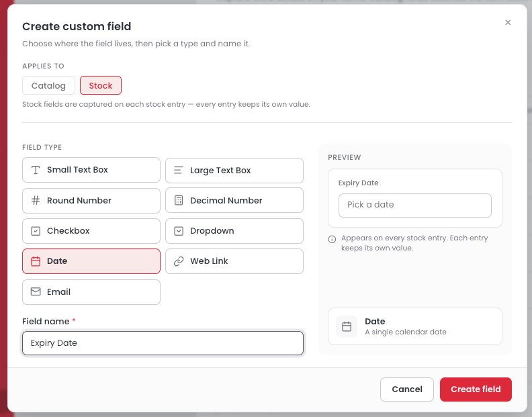
Task: Select the Stock applies-to option
Action: click(x=101, y=85)
